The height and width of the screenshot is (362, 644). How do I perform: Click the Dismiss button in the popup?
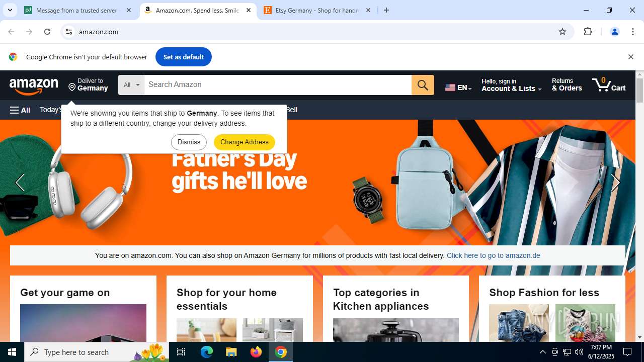click(189, 142)
